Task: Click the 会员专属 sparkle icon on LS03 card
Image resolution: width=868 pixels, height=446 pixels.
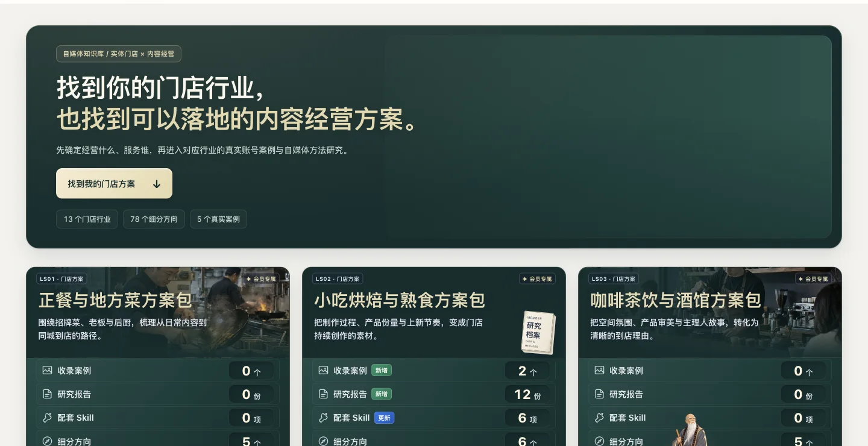Action: pyautogui.click(x=801, y=279)
